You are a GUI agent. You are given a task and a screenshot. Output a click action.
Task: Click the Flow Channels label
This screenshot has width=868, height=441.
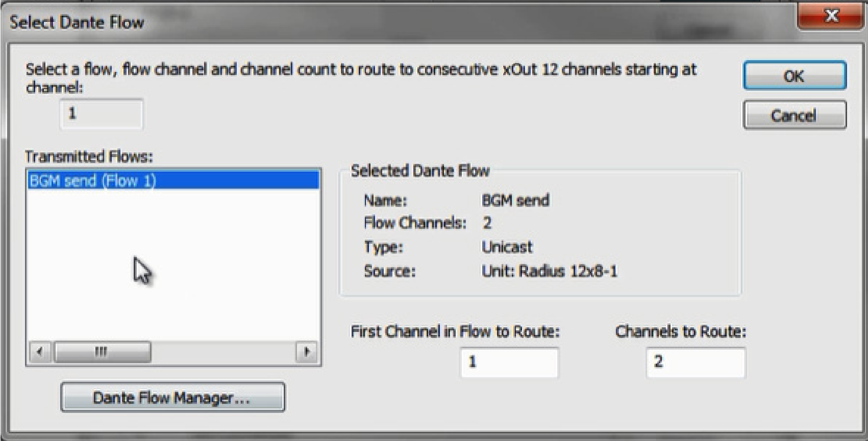[414, 223]
